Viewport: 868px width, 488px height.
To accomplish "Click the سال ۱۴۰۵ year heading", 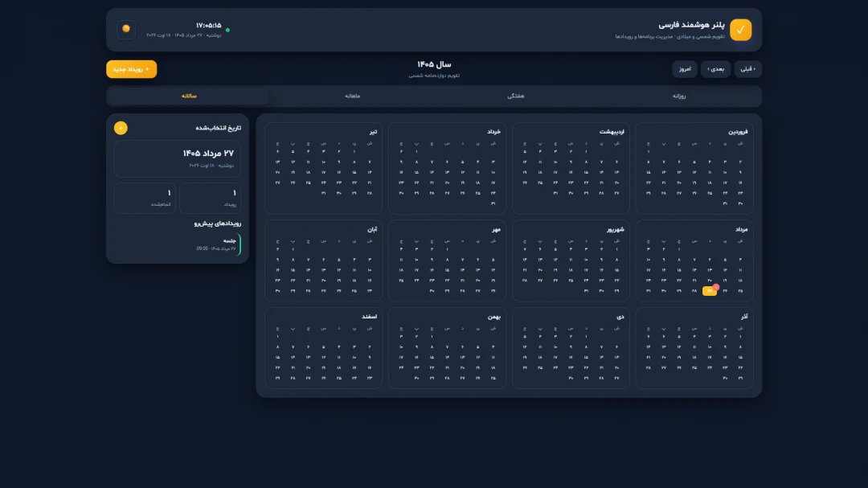I will click(x=434, y=65).
